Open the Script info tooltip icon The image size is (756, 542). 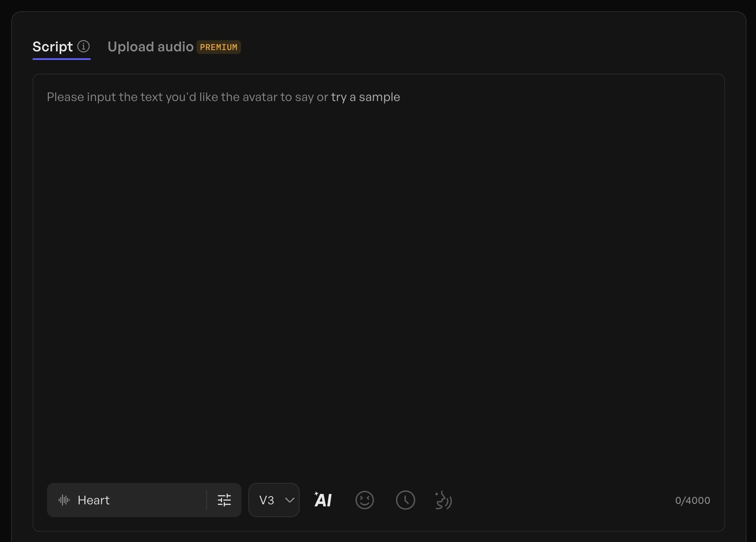[83, 46]
